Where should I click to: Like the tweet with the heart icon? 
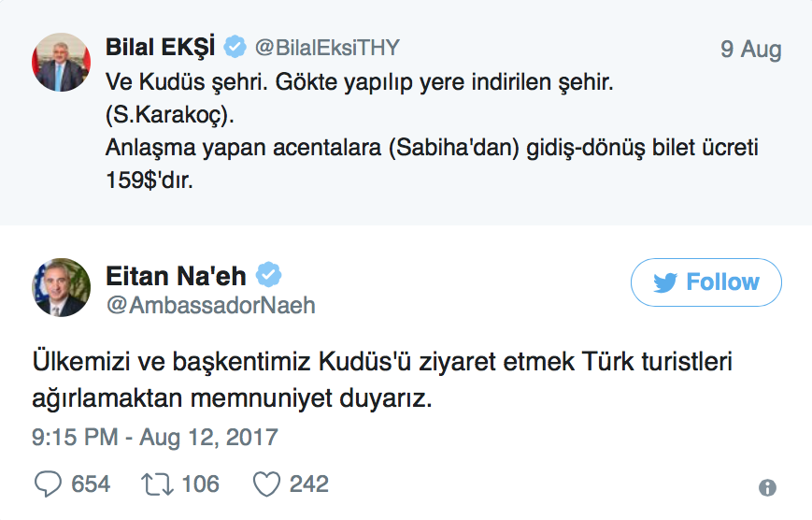tap(267, 484)
